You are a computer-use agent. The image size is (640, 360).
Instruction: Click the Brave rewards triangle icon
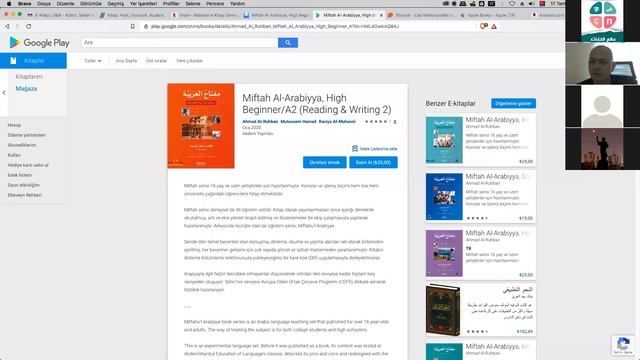[494, 27]
